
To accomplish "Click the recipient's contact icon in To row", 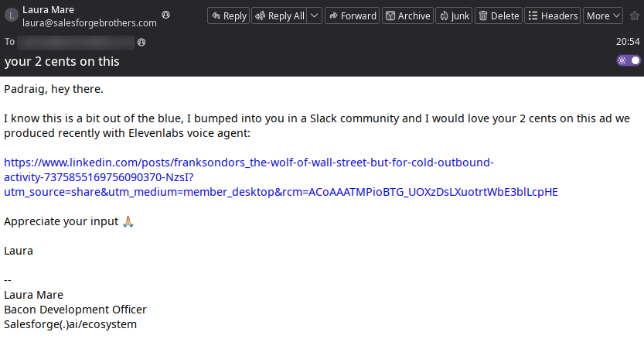I will (x=140, y=42).
